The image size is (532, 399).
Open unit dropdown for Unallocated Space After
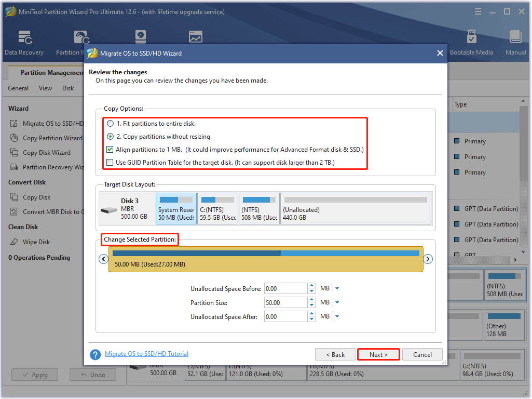tap(337, 316)
